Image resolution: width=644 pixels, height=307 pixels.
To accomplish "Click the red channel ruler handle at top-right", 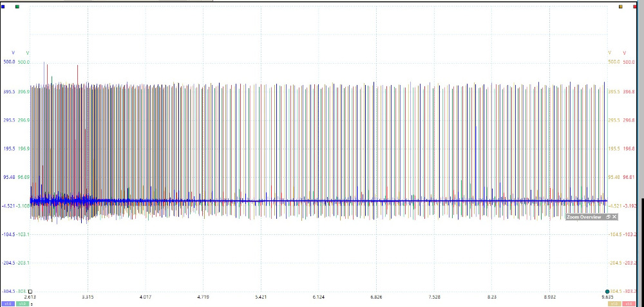I will tap(634, 6).
